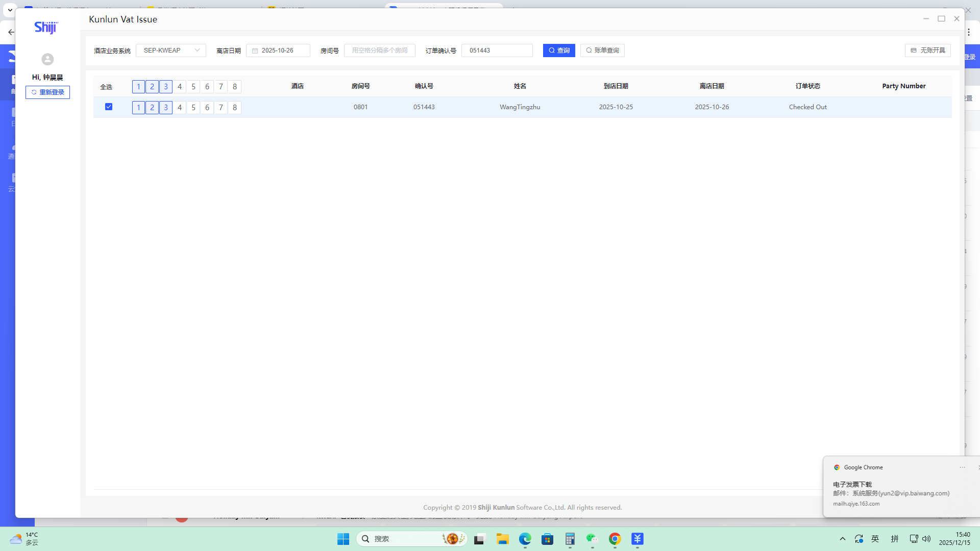Click the 无账开具 button

[x=927, y=51]
